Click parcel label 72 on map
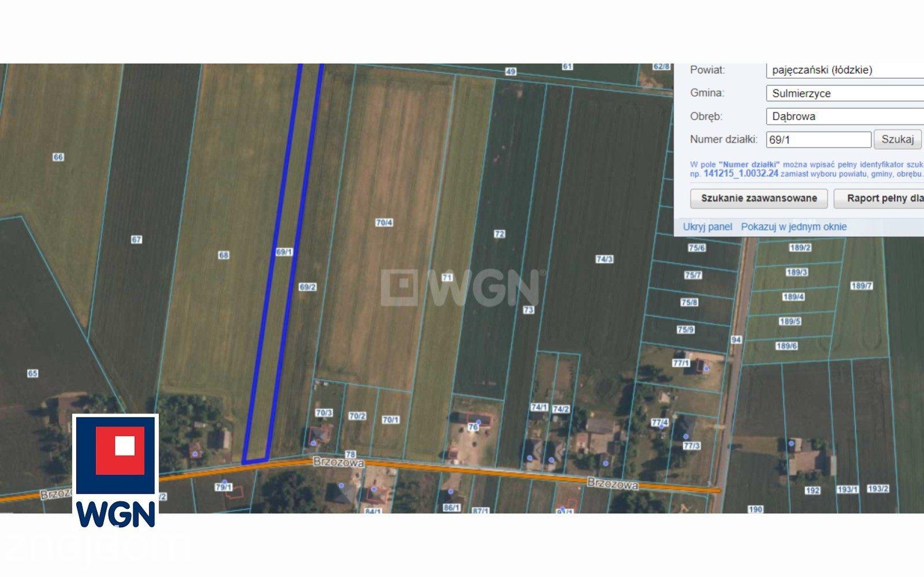This screenshot has height=577, width=924. click(x=500, y=234)
